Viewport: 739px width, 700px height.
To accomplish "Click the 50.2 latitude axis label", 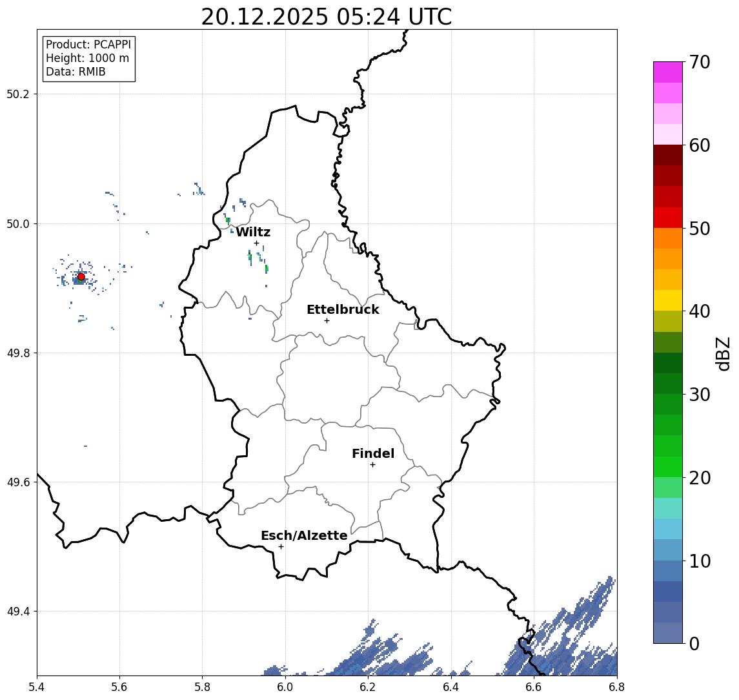I will coord(18,94).
